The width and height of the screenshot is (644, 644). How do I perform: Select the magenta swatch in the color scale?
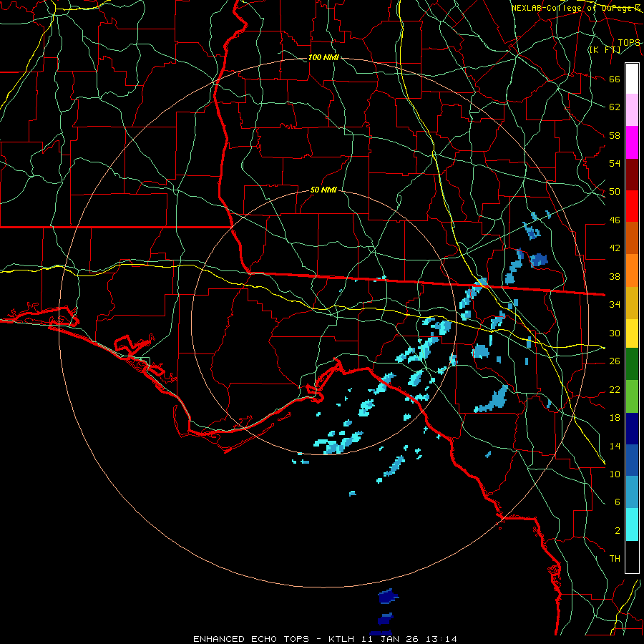click(x=632, y=142)
